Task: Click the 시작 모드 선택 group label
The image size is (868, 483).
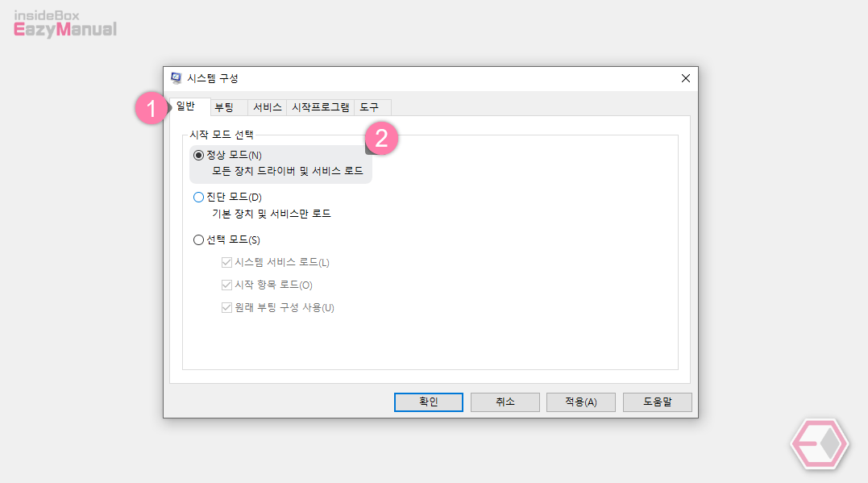Action: pyautogui.click(x=222, y=135)
